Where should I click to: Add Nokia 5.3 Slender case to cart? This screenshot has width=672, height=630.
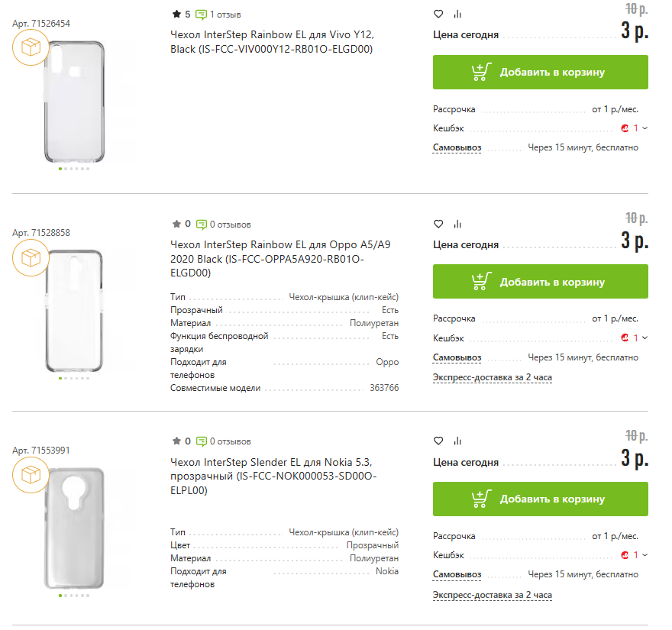[x=540, y=499]
